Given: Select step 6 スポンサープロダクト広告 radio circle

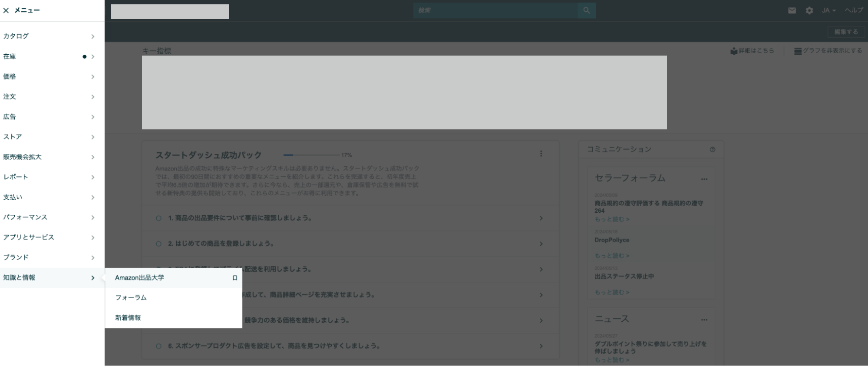Looking at the screenshot, I should pyautogui.click(x=158, y=346).
